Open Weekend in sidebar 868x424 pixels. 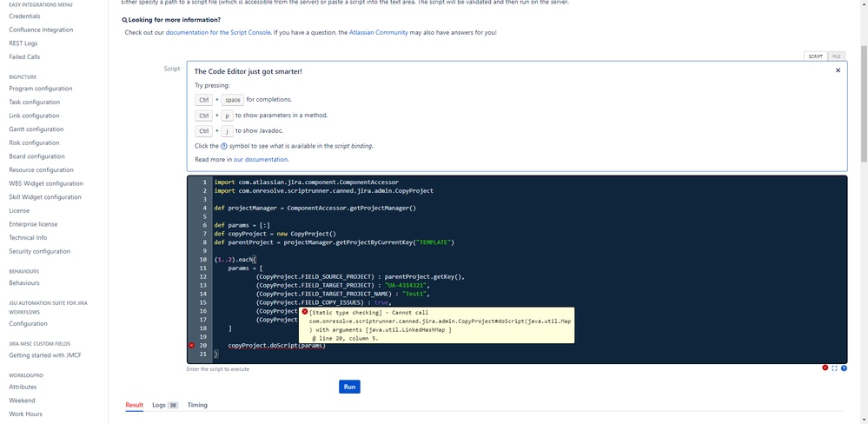[x=22, y=401]
